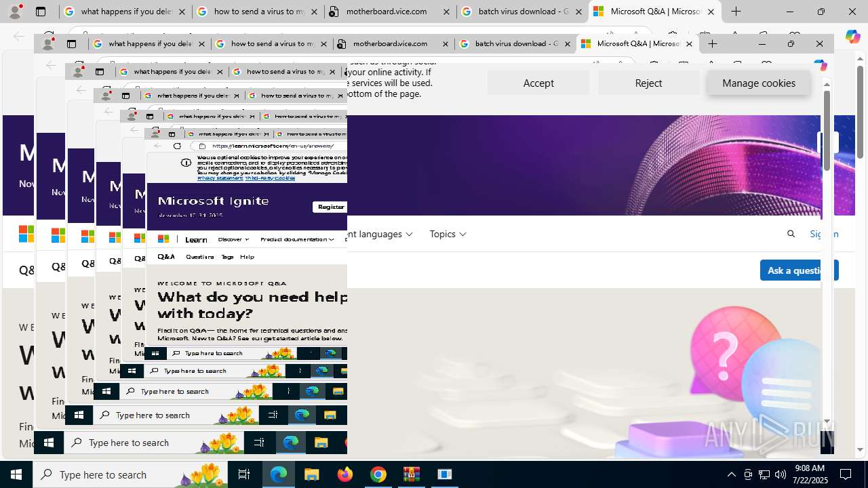Accept optional cookies
Screen dimensions: 868x488
538,83
